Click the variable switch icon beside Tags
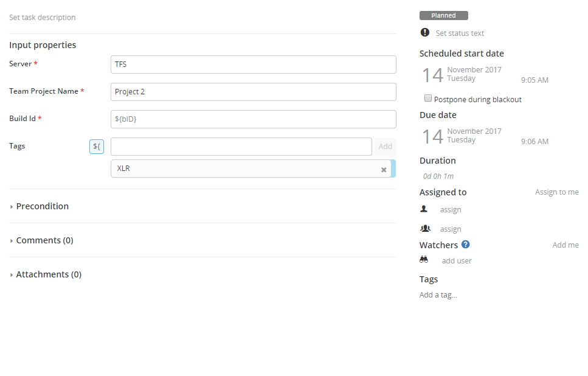Image resolution: width=588 pixels, height=376 pixels. pos(97,147)
